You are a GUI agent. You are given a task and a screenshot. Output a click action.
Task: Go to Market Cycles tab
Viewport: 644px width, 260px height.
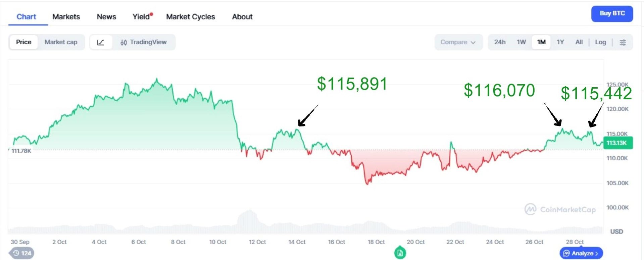[190, 17]
